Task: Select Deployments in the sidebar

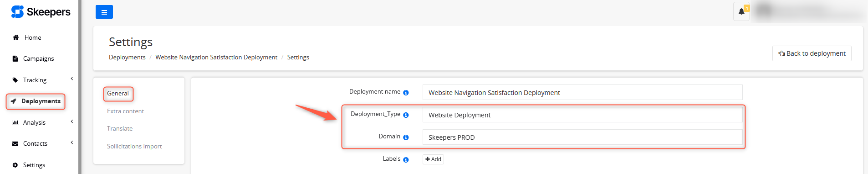Action: [36, 101]
